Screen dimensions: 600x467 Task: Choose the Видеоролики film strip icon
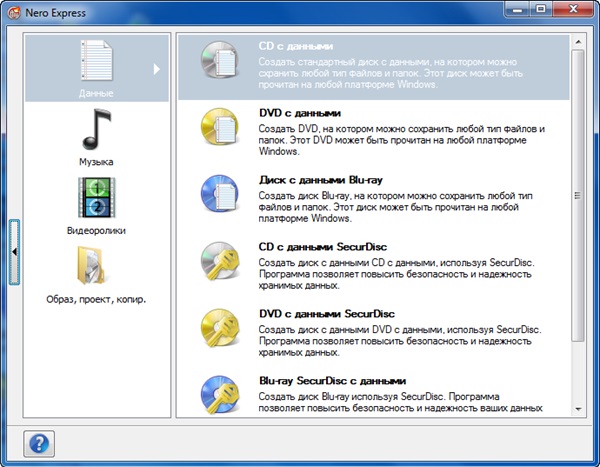96,198
